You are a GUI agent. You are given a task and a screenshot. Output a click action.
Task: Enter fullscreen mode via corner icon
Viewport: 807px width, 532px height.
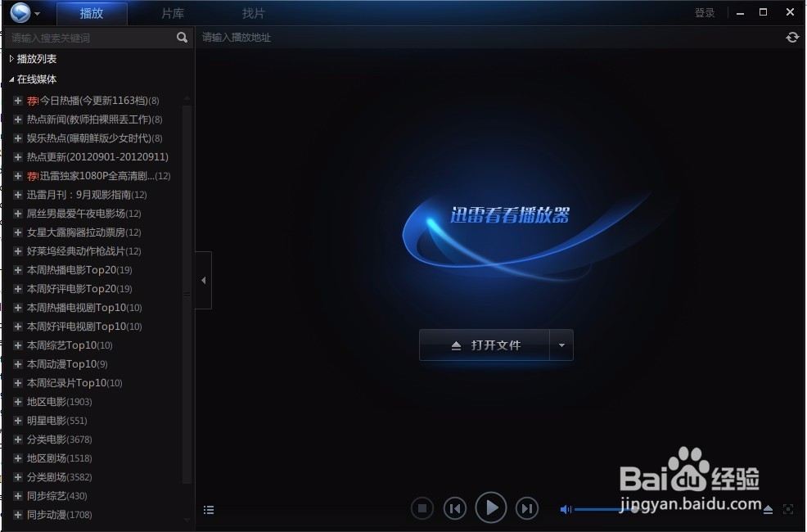[788, 509]
